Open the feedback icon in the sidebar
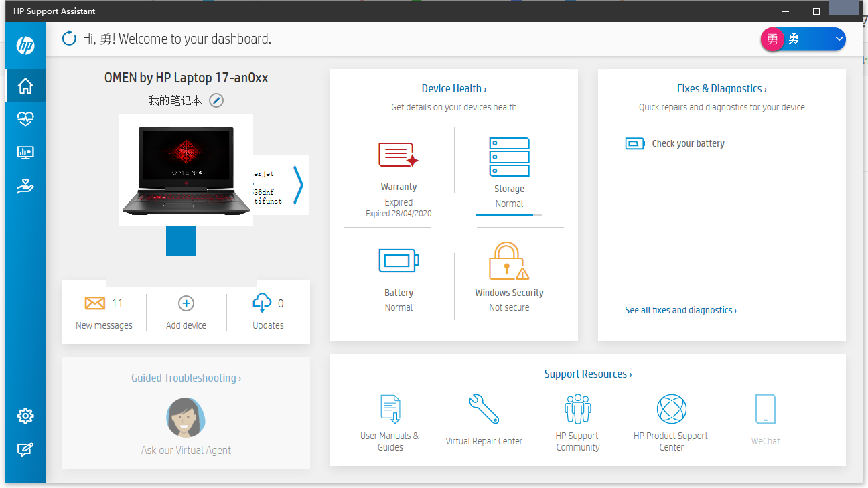Image resolution: width=868 pixels, height=488 pixels. [x=25, y=450]
